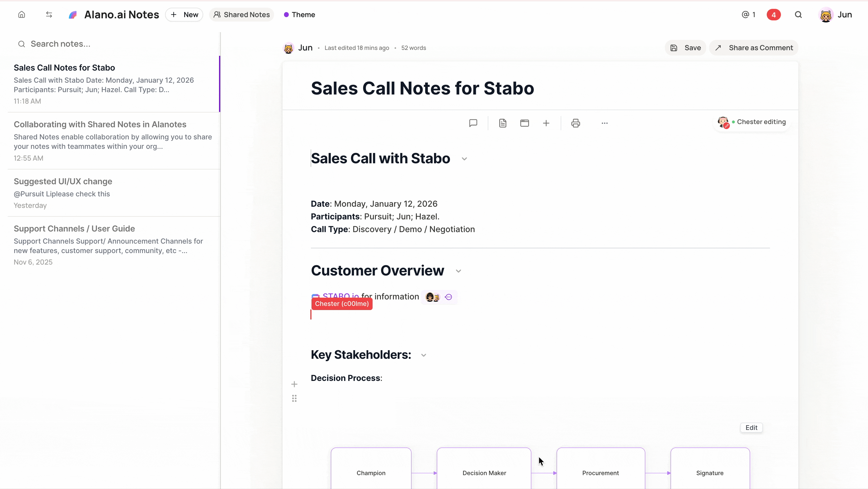868x489 pixels.
Task: Open the Shared Notes tab
Action: [242, 14]
